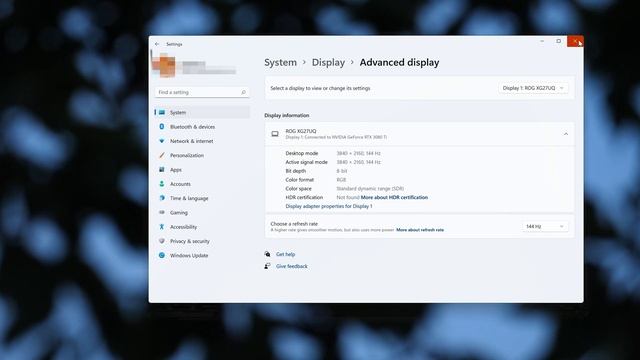This screenshot has height=360, width=640.
Task: Open the 144 Hz refresh rate dropdown
Action: [x=544, y=226]
